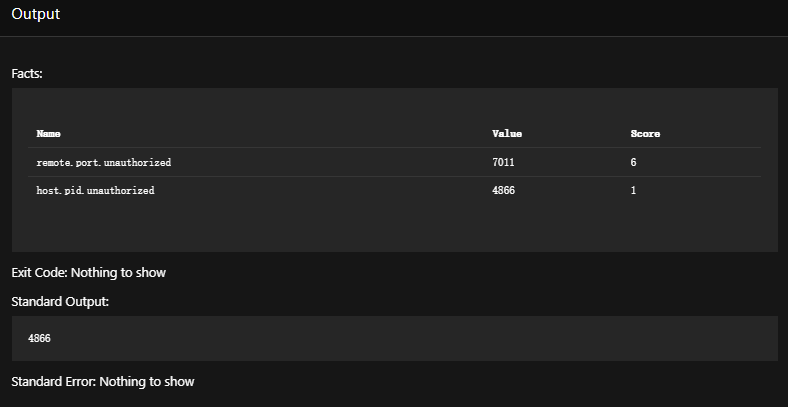Click the 4866 standard output text
Viewport: 788px width, 407px height.
[x=39, y=339]
